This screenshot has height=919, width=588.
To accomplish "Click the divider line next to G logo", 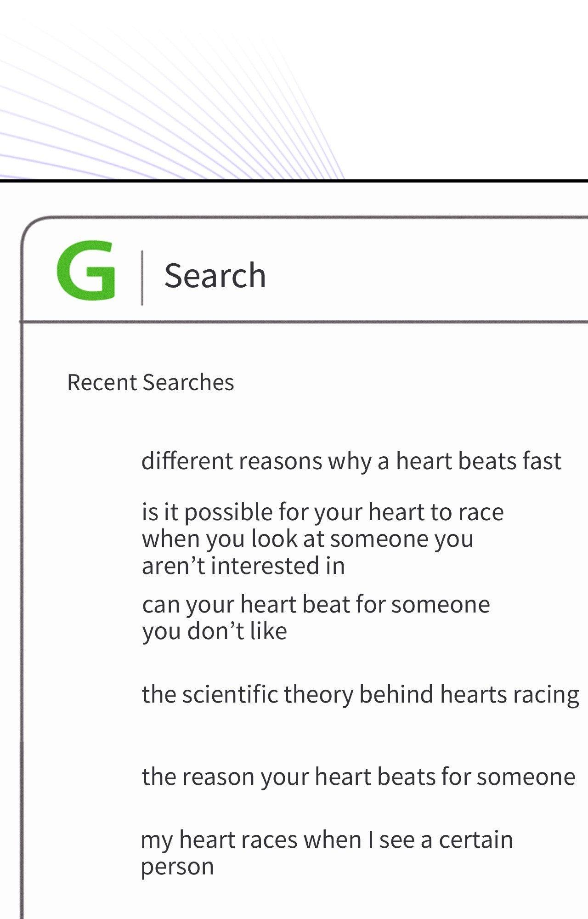I will tap(142, 278).
